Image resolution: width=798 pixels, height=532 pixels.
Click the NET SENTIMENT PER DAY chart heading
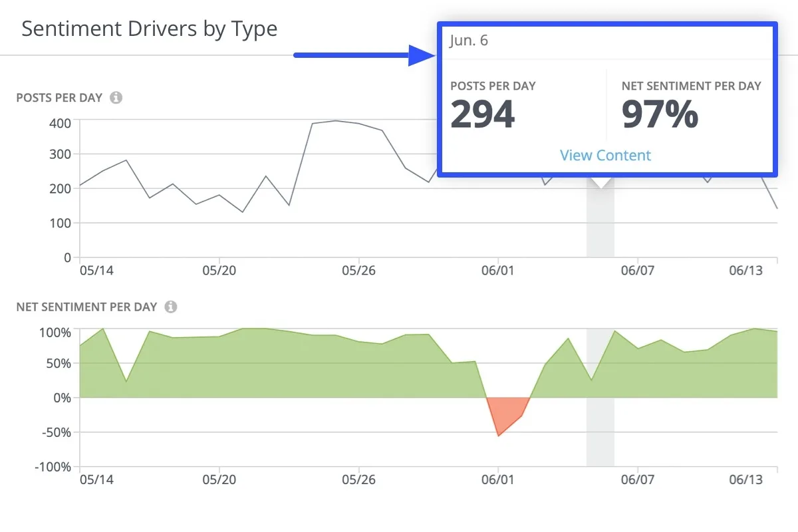(x=86, y=307)
